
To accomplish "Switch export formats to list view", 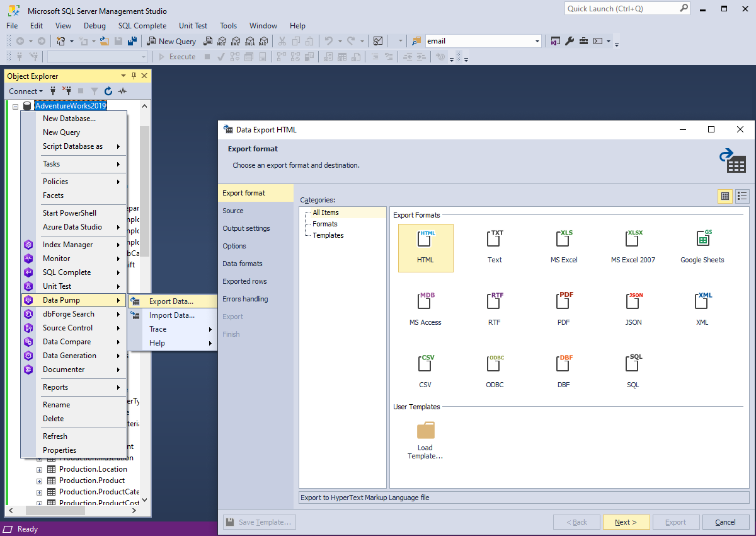I will pos(742,196).
